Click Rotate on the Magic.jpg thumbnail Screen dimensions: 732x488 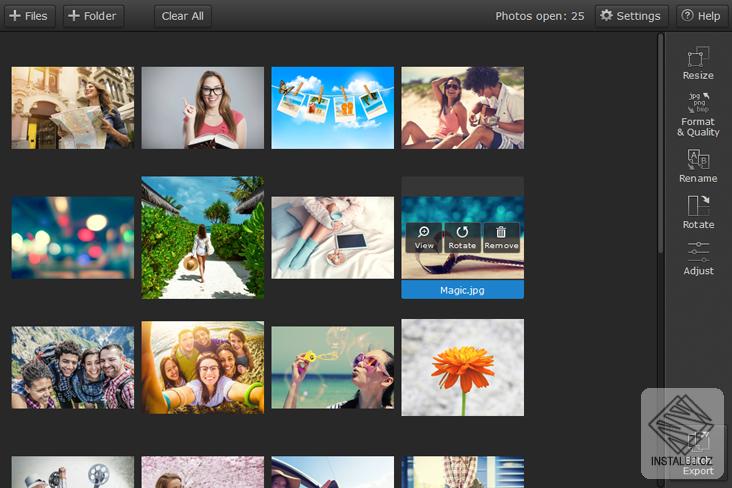[462, 238]
